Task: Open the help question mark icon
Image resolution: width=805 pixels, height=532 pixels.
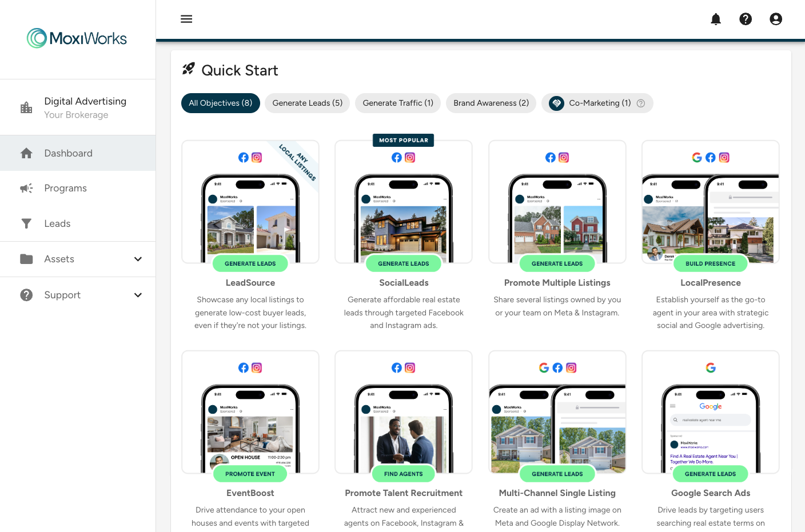Action: pos(746,19)
